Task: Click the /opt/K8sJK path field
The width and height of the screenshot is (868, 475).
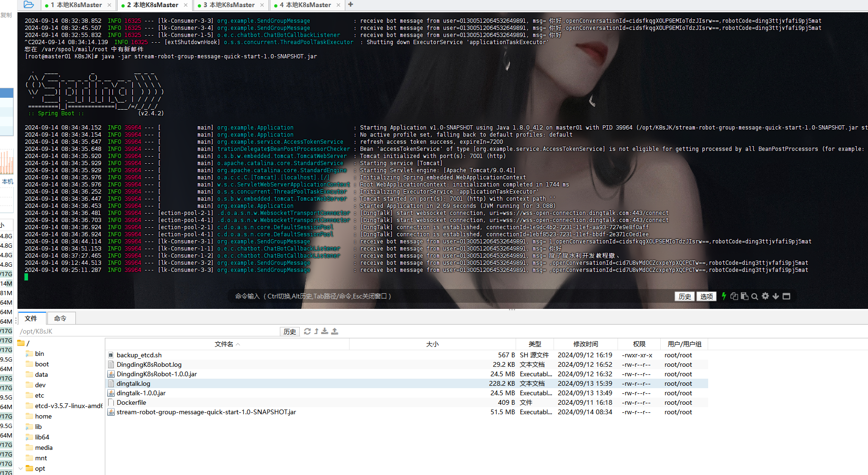Action: pyautogui.click(x=148, y=331)
